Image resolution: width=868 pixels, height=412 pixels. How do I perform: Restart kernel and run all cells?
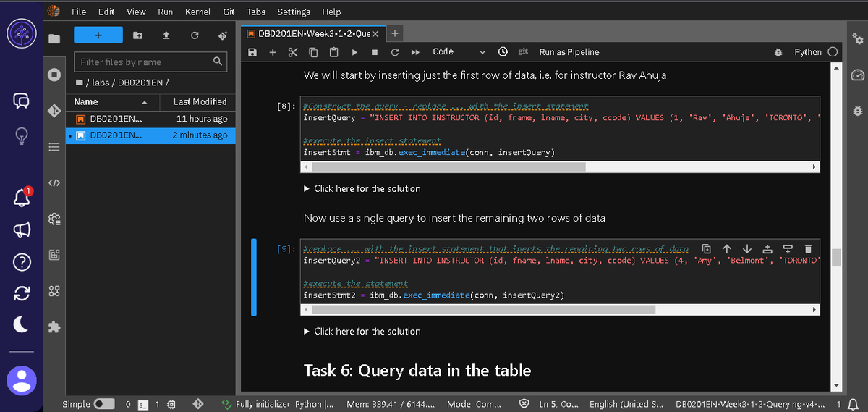[416, 52]
